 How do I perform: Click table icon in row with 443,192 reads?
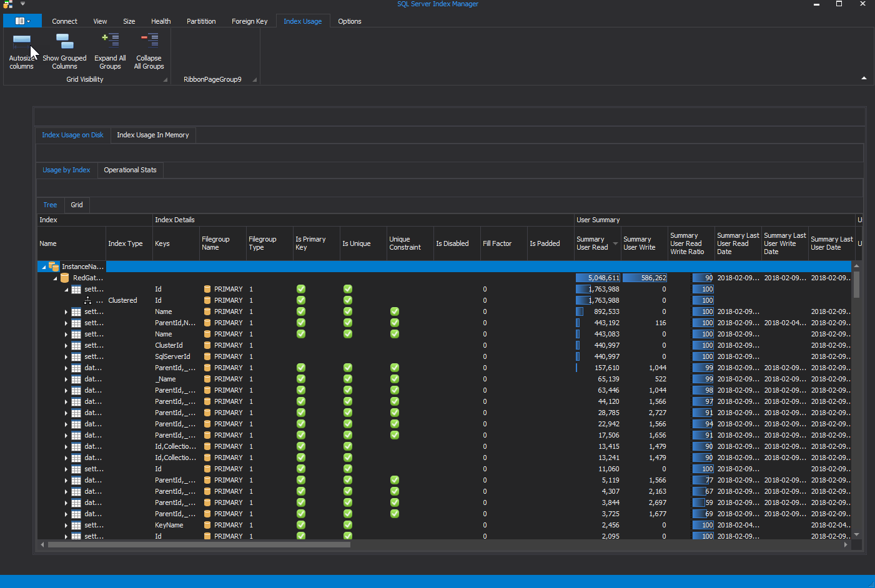coord(76,323)
